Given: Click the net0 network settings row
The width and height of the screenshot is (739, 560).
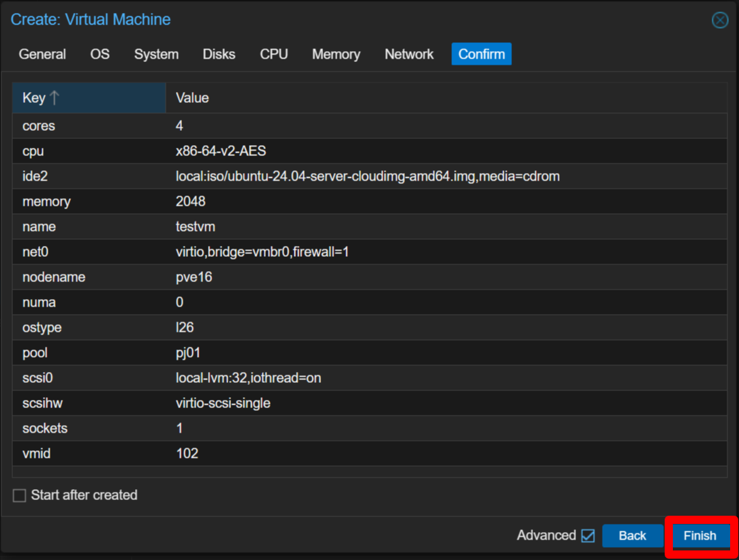Looking at the screenshot, I should coord(368,252).
